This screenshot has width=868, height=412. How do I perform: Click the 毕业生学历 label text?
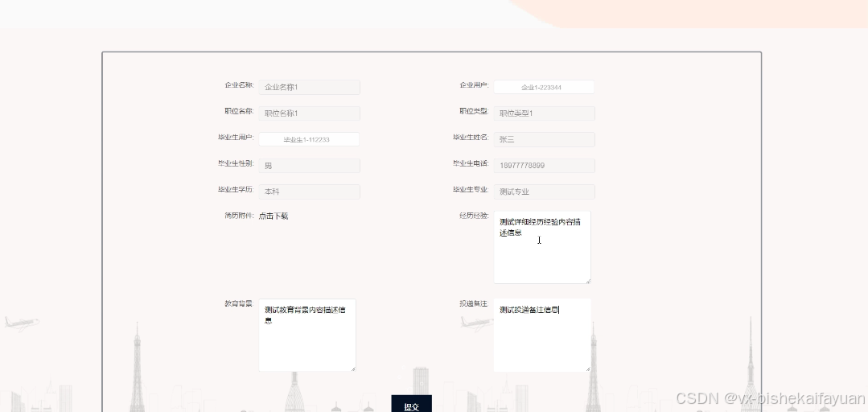click(x=236, y=189)
